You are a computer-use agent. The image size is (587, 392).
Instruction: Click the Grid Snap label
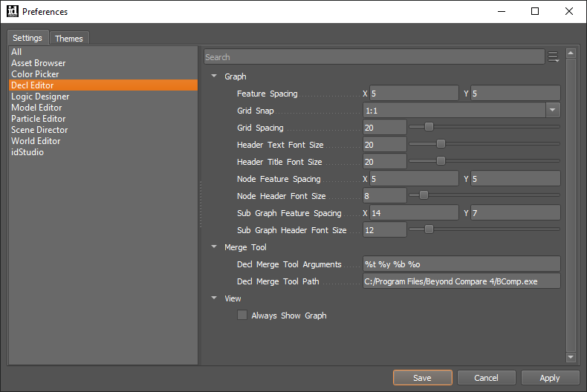256,111
